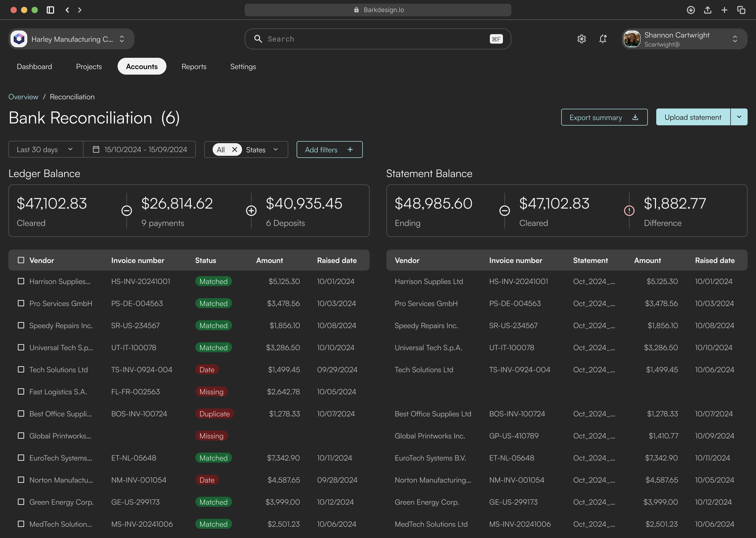756x538 pixels.
Task: Click inside the Search input field
Action: (x=364, y=39)
